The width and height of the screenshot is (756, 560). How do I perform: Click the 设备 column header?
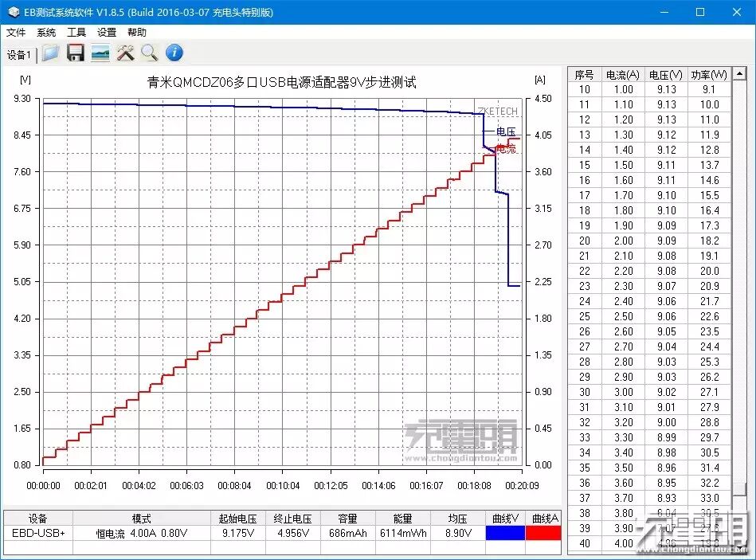tap(38, 519)
